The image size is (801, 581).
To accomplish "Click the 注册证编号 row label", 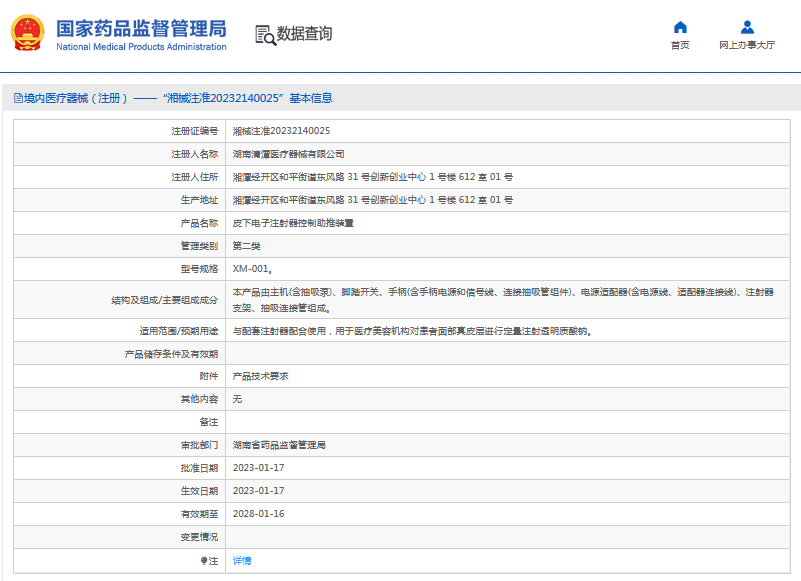I will (195, 131).
